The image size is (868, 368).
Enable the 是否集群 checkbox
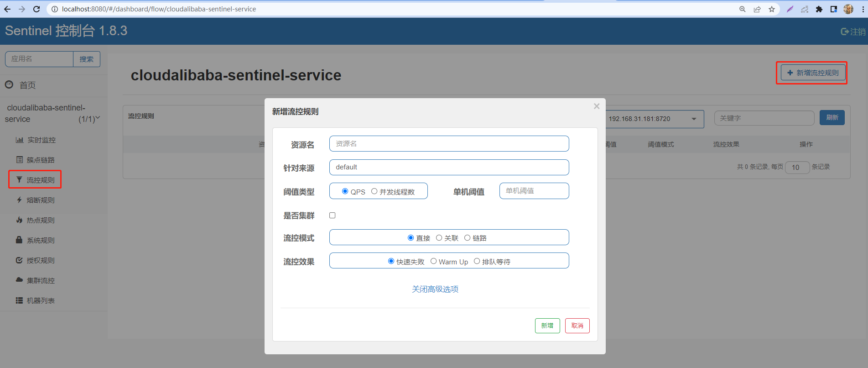[x=333, y=216]
